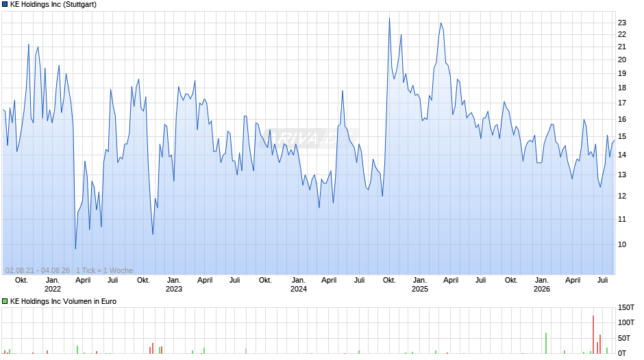Viewport: 644px width, 360px height.
Task: Click the 'KE Holdings Inc (Stuttgart)' chart title
Action: 53,5
